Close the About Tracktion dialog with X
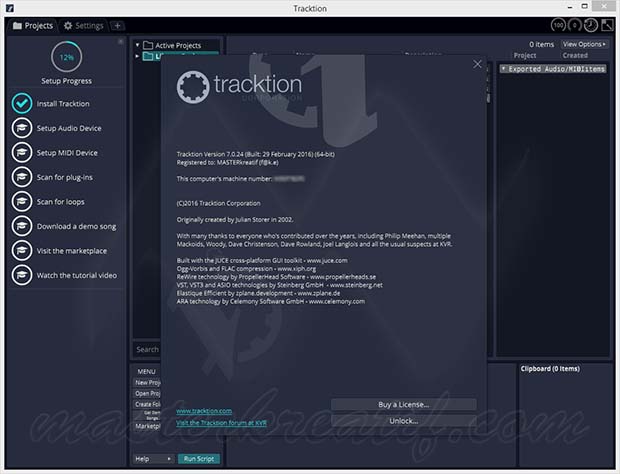620x474 pixels. (477, 64)
